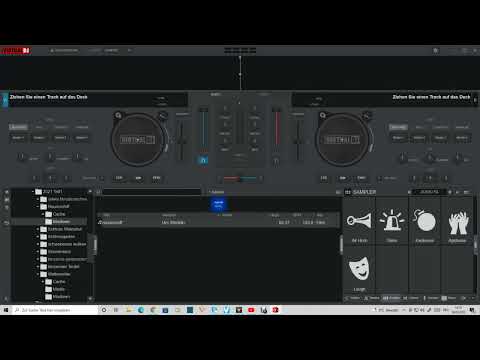The height and width of the screenshot is (360, 480).
Task: Click the left deck pitch slider
Action: point(182,140)
